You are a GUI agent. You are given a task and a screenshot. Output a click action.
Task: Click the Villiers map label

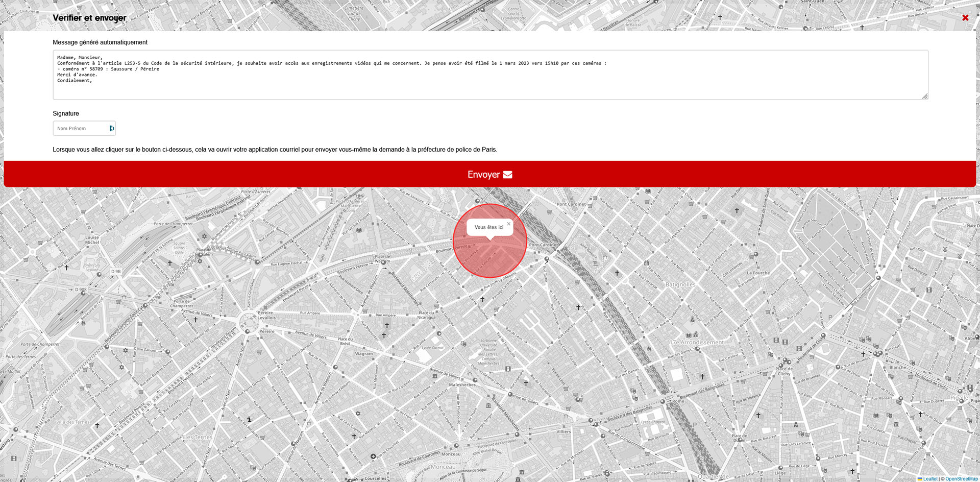pos(563,431)
